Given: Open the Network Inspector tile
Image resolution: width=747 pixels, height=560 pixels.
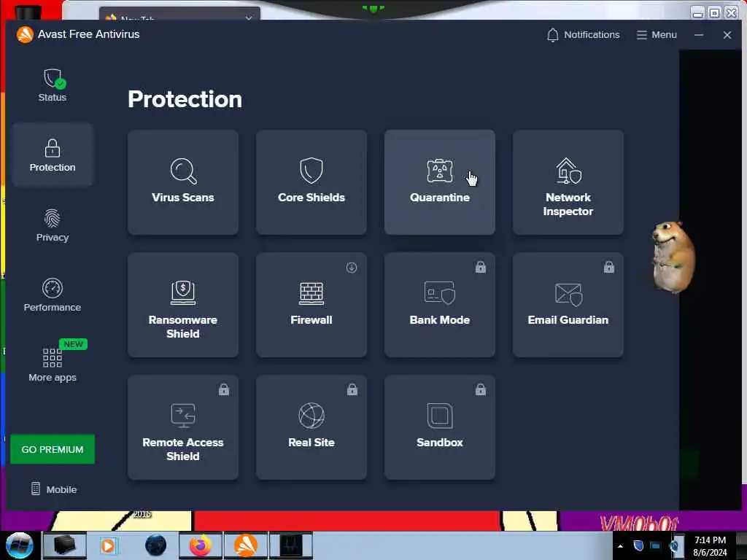Looking at the screenshot, I should (568, 182).
